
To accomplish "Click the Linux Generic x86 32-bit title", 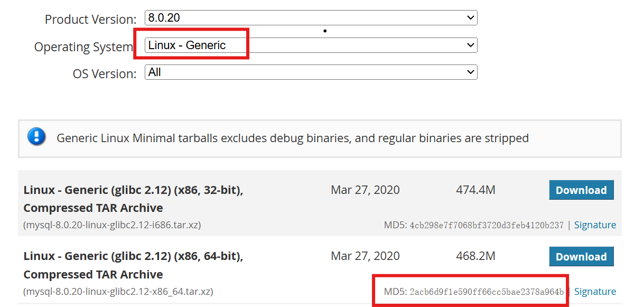I will pyautogui.click(x=133, y=199).
